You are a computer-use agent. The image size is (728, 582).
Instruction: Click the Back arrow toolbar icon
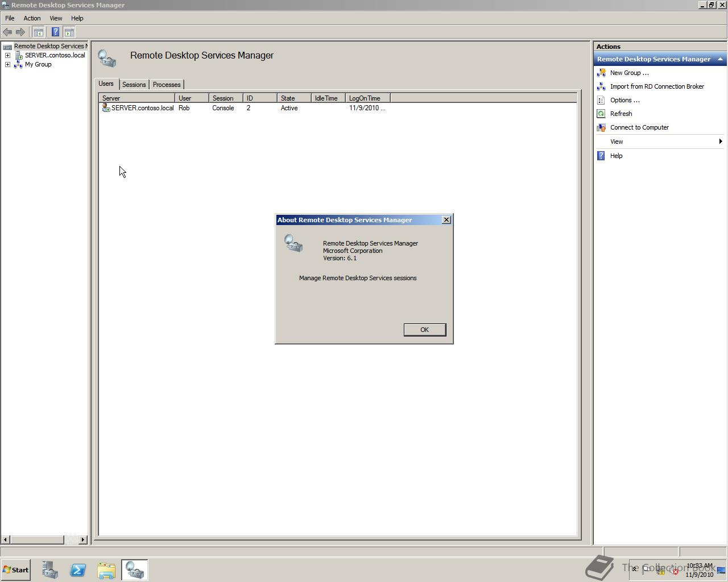(7, 32)
